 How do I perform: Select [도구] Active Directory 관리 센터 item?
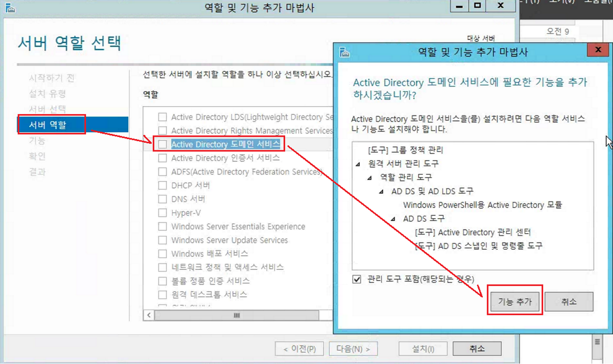click(x=473, y=232)
